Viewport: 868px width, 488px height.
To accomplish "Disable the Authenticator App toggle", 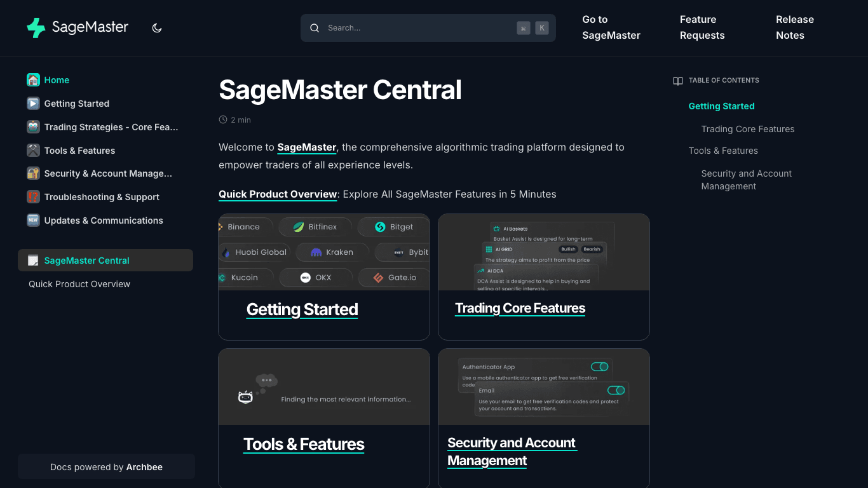I will 599,367.
